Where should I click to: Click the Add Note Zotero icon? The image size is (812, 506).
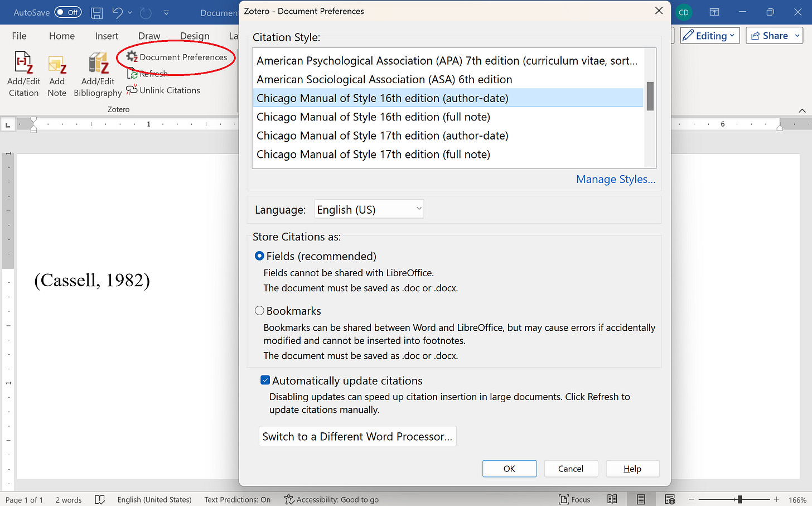click(57, 74)
